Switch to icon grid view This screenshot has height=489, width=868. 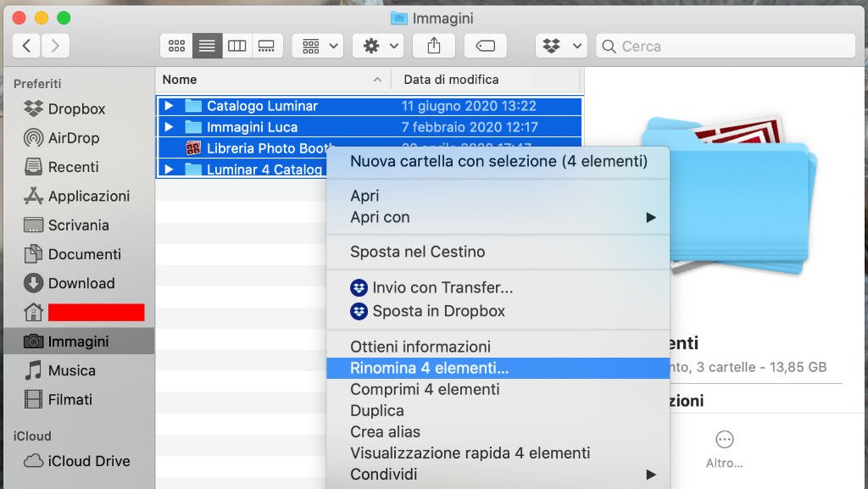(176, 46)
